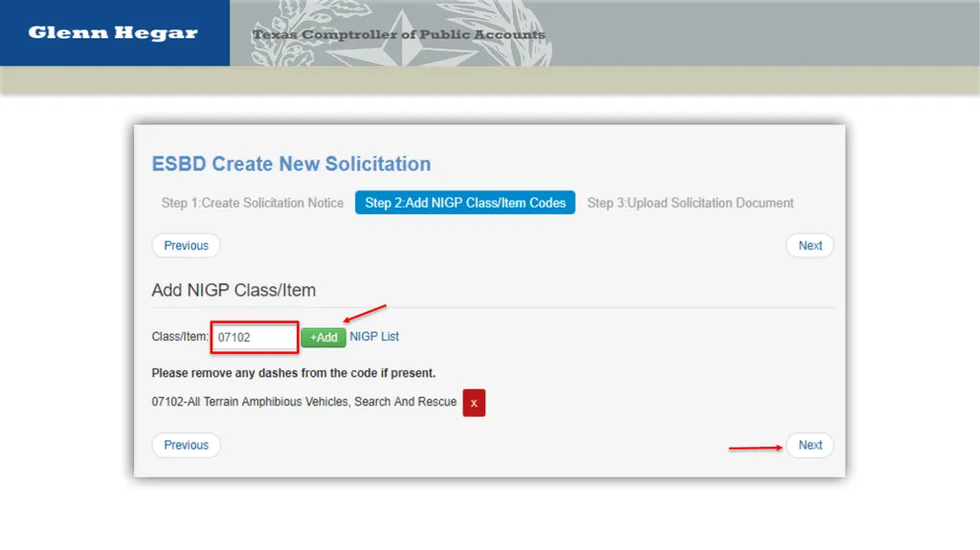This screenshot has width=980, height=550.
Task: Click the Add NIGP Class/Item section heading
Action: pos(234,290)
